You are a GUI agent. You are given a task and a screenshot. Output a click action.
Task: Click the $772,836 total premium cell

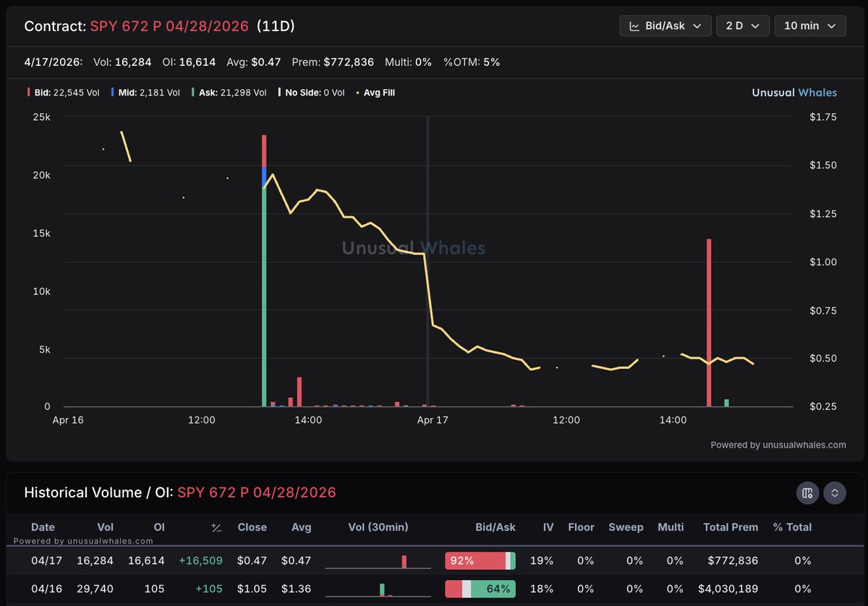[734, 560]
